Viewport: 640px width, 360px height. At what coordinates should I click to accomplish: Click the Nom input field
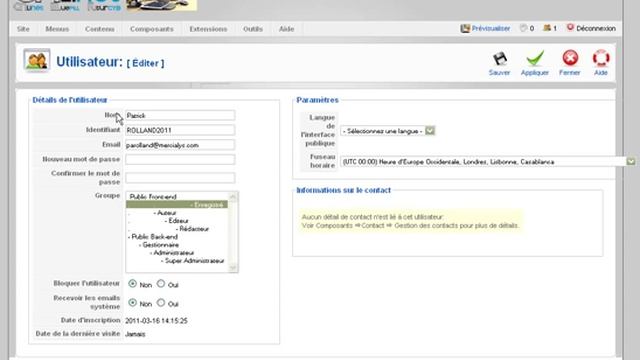(x=180, y=116)
